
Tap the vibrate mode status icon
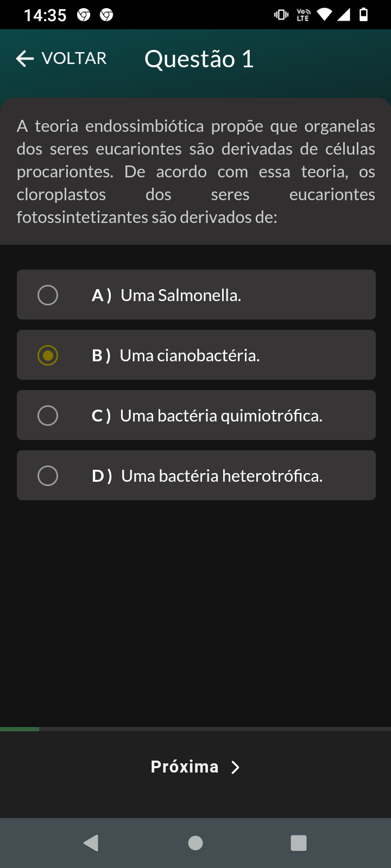coord(281,15)
